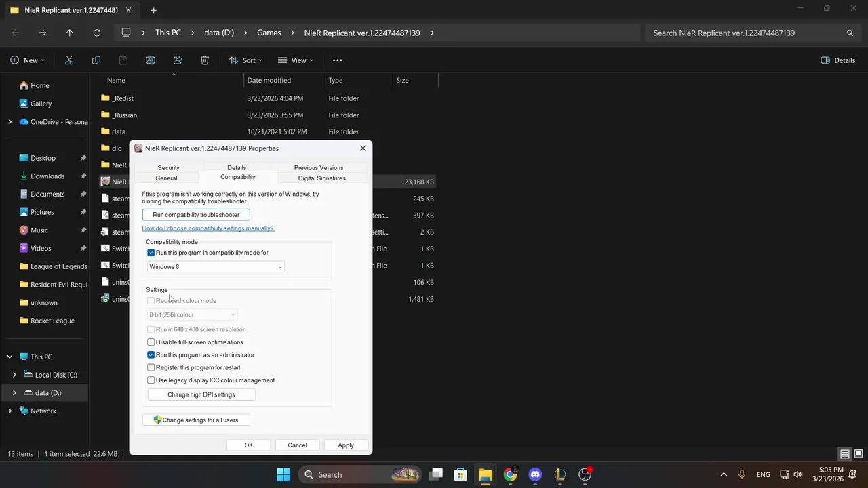Switch to the Previous Versions tab
This screenshot has width=868, height=488.
coord(319,167)
